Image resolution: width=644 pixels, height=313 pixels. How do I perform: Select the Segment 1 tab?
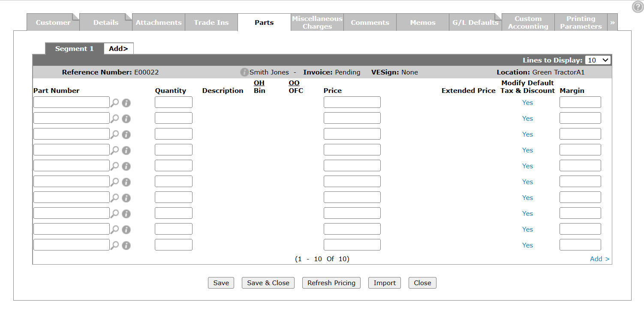click(x=75, y=48)
